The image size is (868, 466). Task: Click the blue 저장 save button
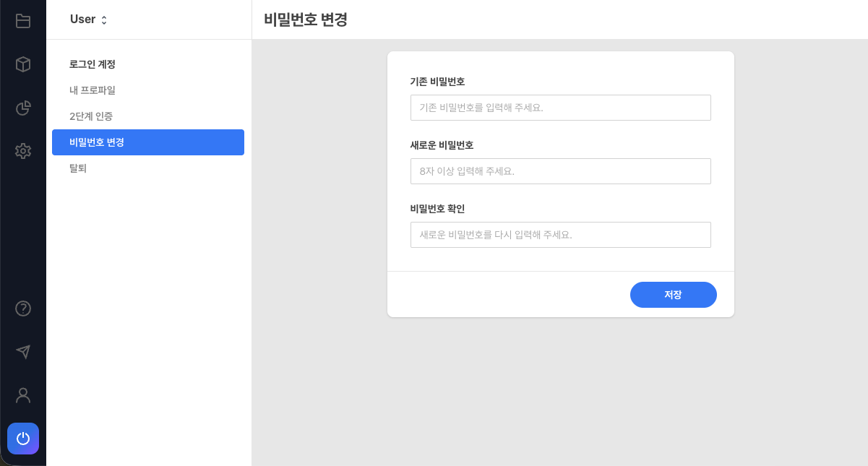point(673,294)
